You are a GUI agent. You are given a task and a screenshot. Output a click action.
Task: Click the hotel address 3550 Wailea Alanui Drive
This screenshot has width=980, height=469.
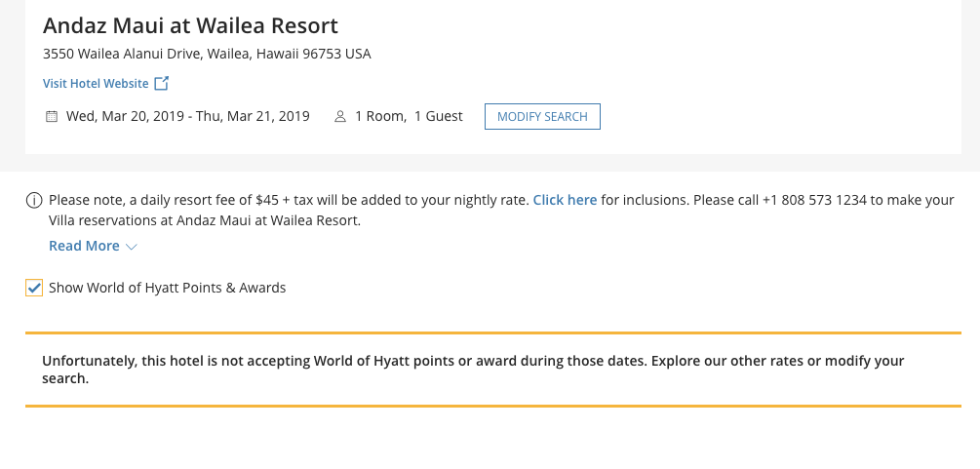pyautogui.click(x=207, y=54)
